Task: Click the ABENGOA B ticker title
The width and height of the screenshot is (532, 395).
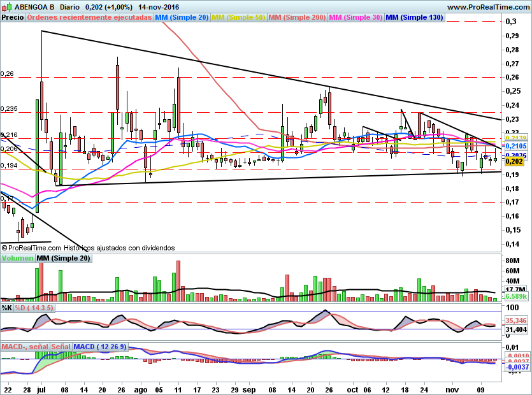Action: click(34, 7)
